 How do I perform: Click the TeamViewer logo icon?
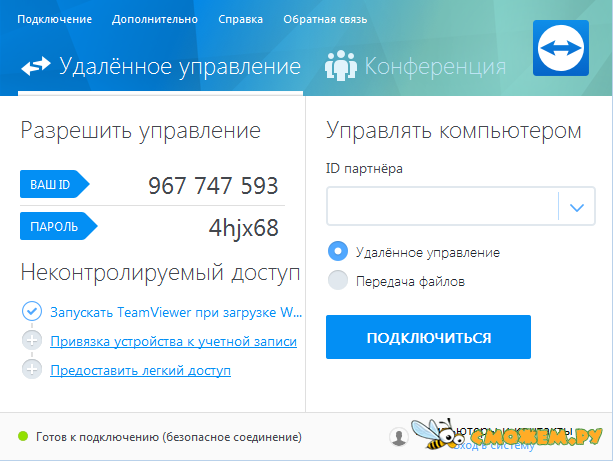coord(561,48)
